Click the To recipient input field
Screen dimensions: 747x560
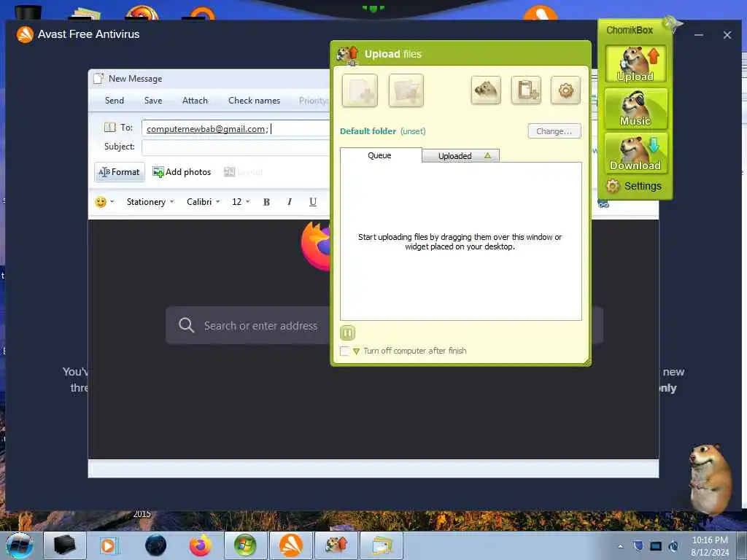(x=236, y=128)
